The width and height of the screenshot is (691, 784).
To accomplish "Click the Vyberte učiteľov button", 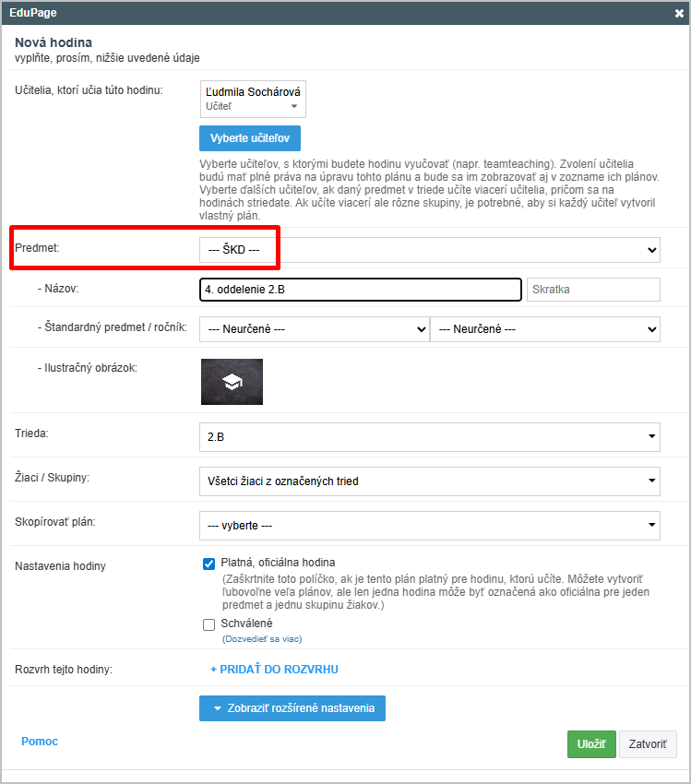I will click(x=249, y=138).
